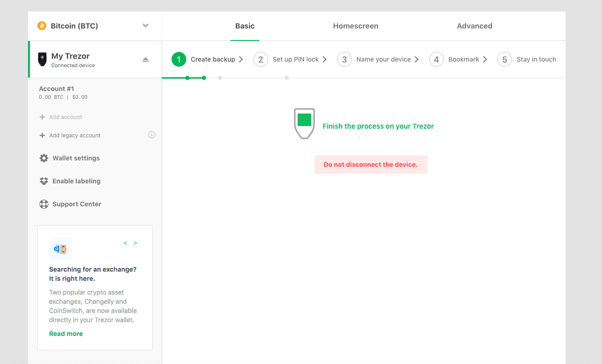Click the exchange promo thumbnail image
602x364 pixels.
(61, 249)
